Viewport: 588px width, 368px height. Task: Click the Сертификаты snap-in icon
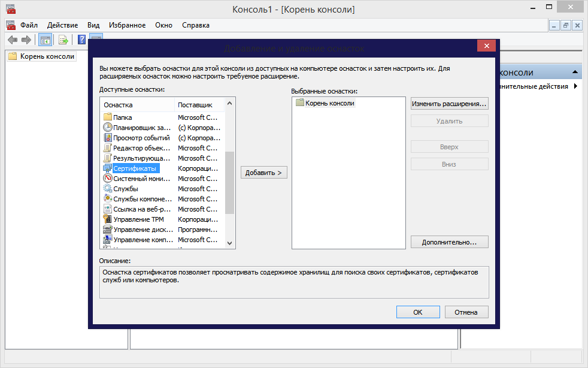[108, 168]
